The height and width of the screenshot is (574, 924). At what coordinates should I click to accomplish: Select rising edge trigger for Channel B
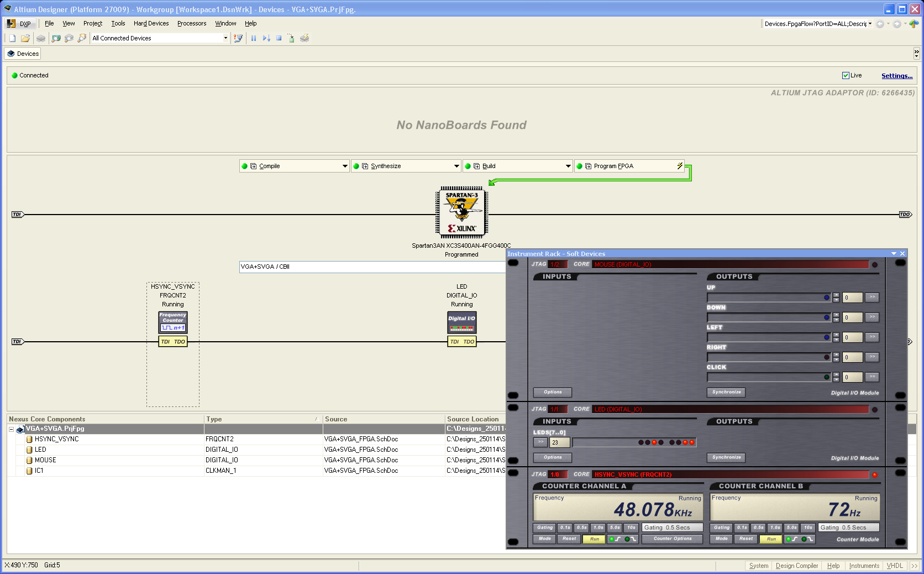point(791,539)
